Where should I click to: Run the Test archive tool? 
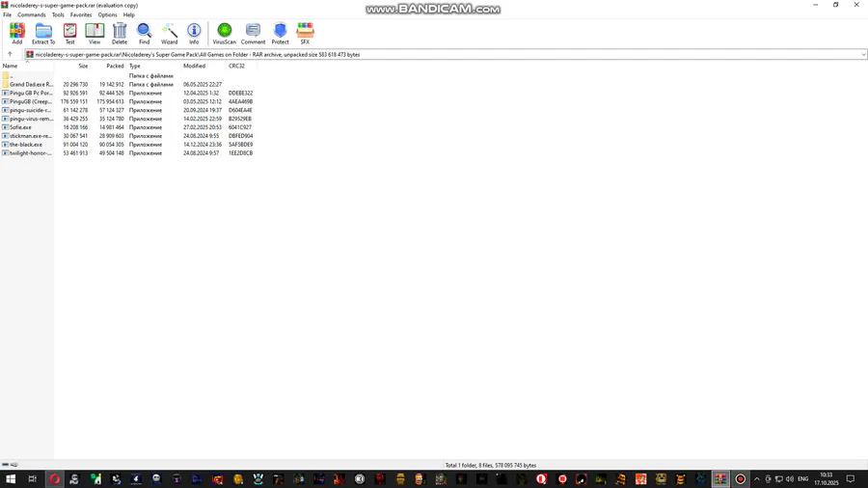(x=69, y=33)
